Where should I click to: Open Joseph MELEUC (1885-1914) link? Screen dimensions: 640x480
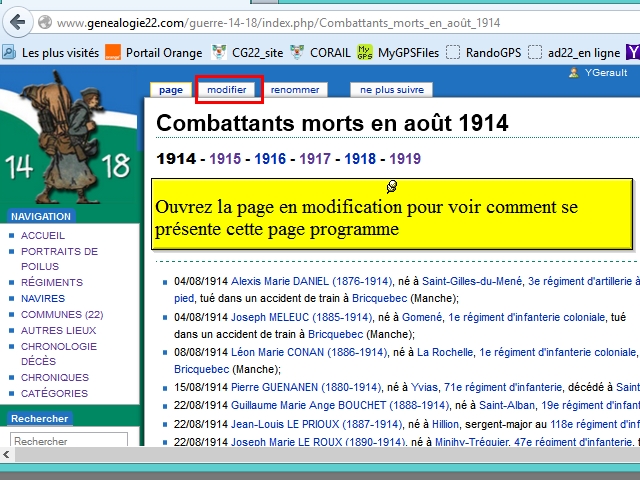tap(302, 317)
